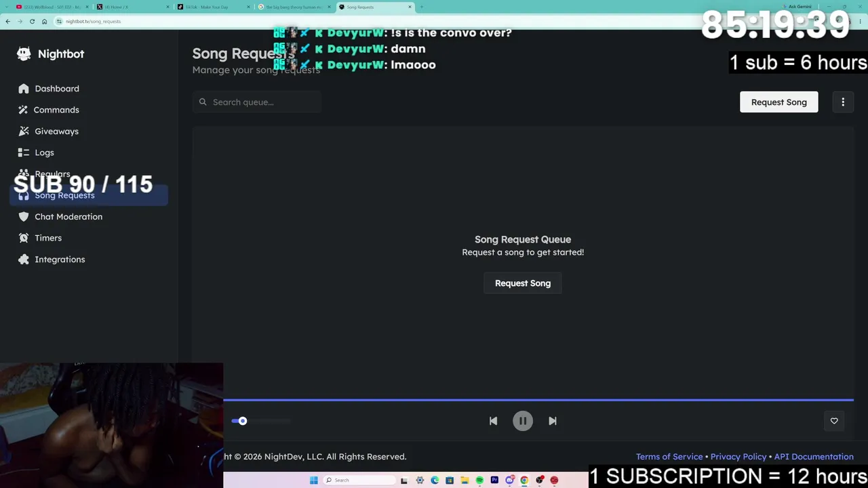Open the Terms of Service link

coord(669,457)
